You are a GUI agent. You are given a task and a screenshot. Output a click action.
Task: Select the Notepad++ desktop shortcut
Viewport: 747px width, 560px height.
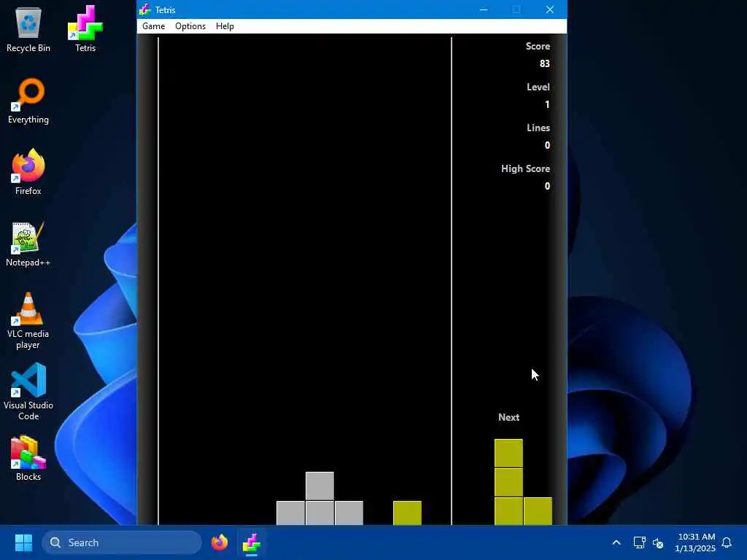pyautogui.click(x=28, y=244)
